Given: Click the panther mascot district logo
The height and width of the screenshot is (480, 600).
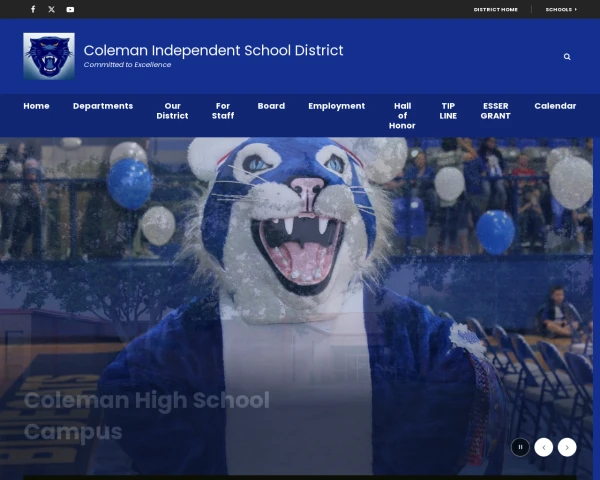Looking at the screenshot, I should click(49, 56).
